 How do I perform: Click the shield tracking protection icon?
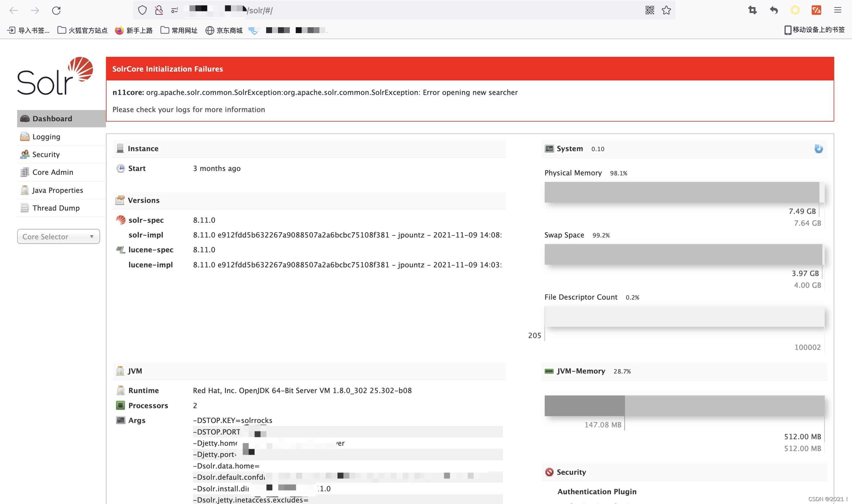click(142, 11)
